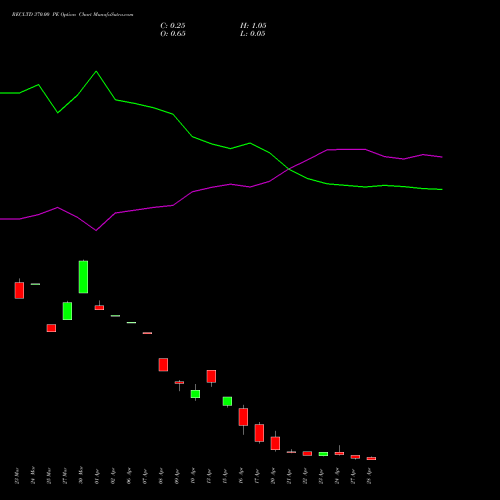Click the 28 Apr date label
The image size is (500, 500).
(x=369, y=476)
